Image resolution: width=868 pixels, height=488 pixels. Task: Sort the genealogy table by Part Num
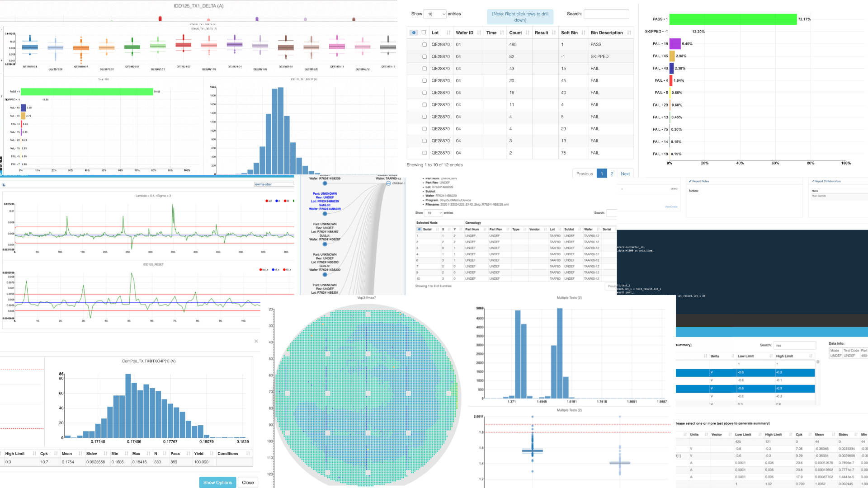pos(476,229)
